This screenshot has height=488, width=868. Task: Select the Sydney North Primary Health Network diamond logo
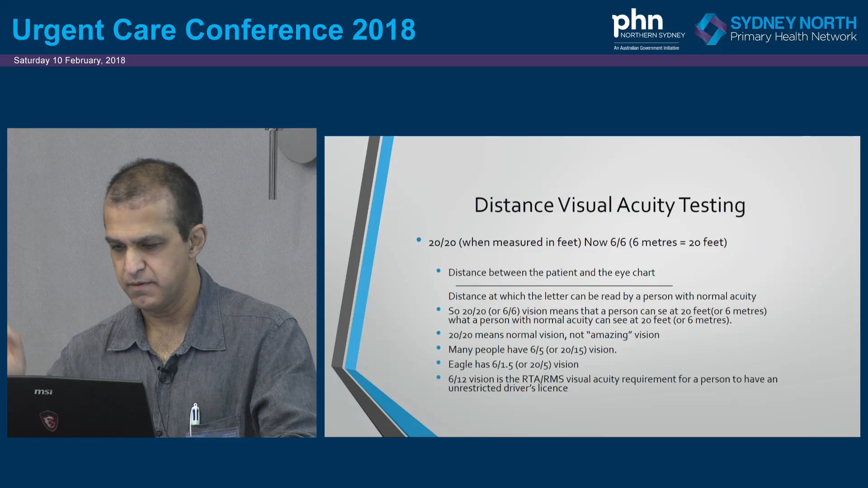pyautogui.click(x=711, y=28)
